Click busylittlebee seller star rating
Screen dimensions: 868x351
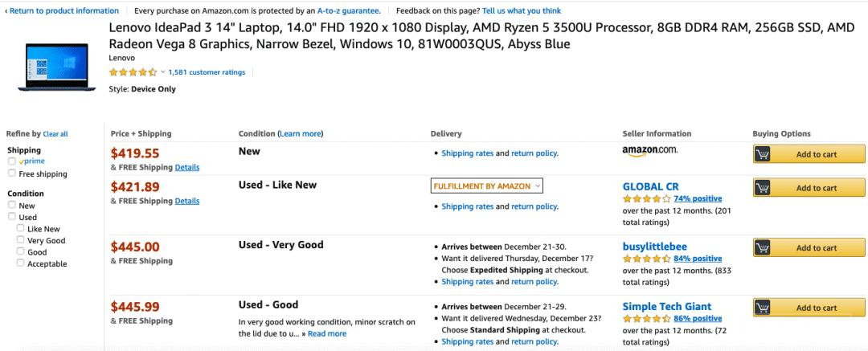[646, 259]
